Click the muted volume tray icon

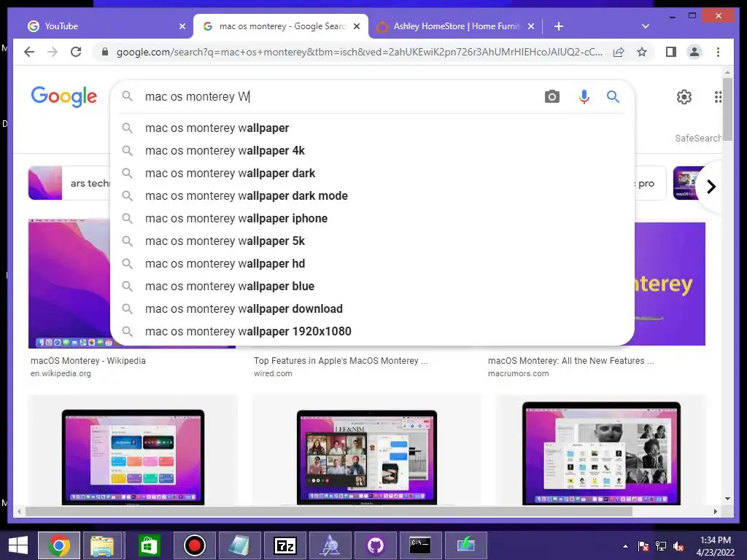(678, 546)
